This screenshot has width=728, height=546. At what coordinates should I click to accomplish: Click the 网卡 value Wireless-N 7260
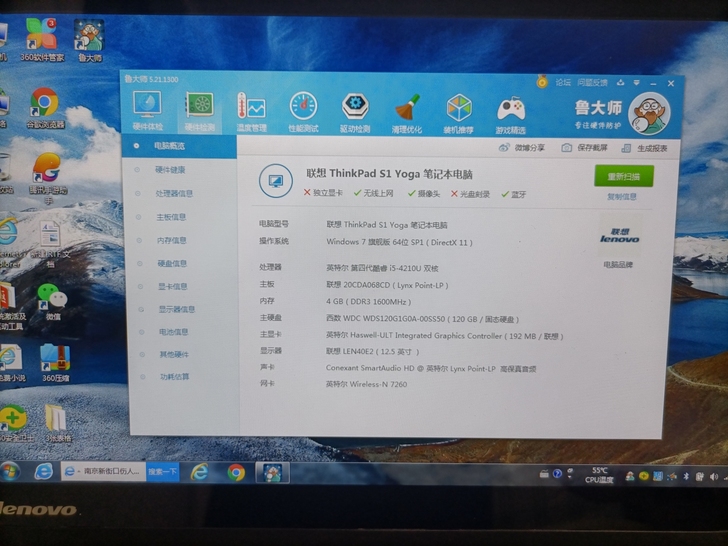[366, 384]
